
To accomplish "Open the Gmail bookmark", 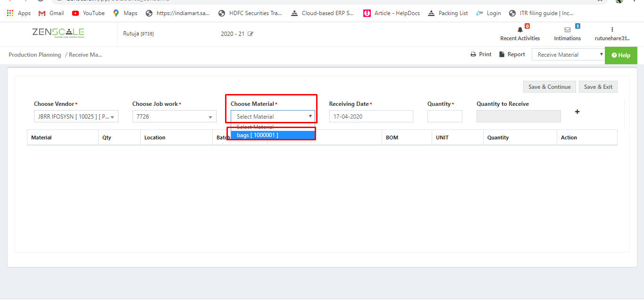I will point(51,13).
